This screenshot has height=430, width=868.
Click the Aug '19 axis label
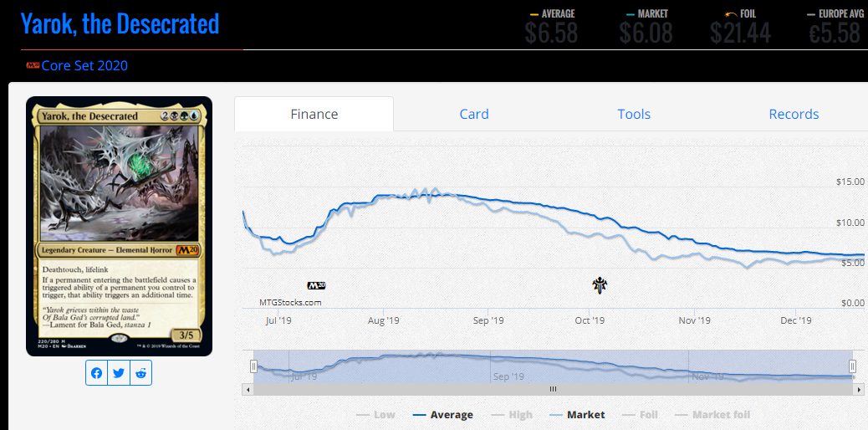coord(384,320)
